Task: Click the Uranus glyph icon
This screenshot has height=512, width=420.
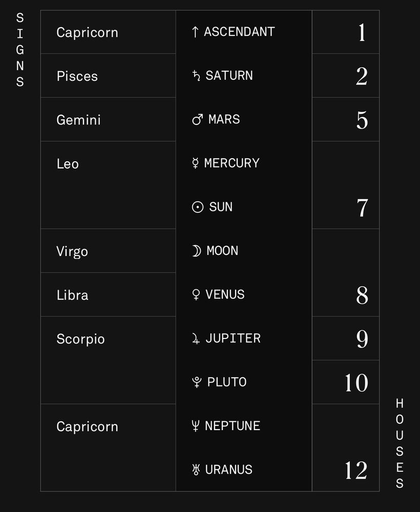Action: (196, 470)
